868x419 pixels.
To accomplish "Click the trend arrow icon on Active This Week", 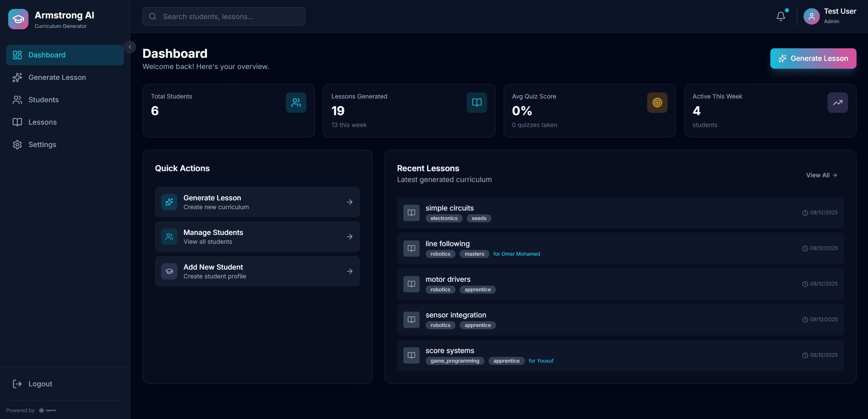I will [837, 102].
